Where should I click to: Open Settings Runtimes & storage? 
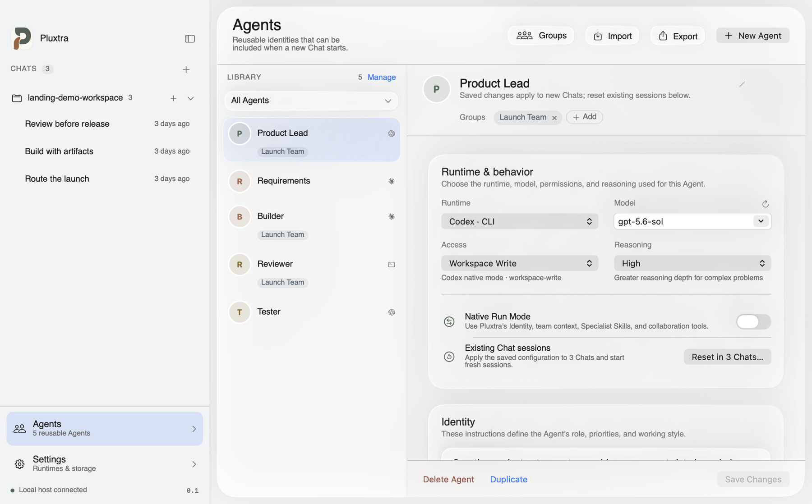105,463
